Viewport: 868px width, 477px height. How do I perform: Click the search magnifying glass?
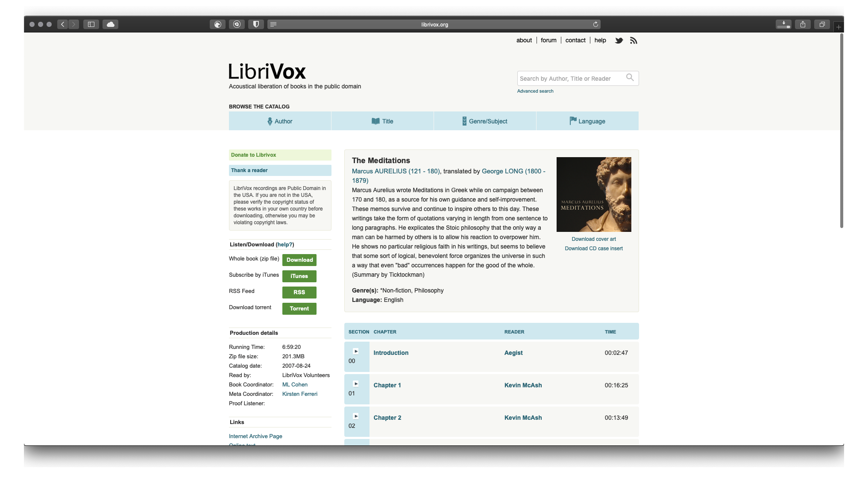tap(630, 78)
